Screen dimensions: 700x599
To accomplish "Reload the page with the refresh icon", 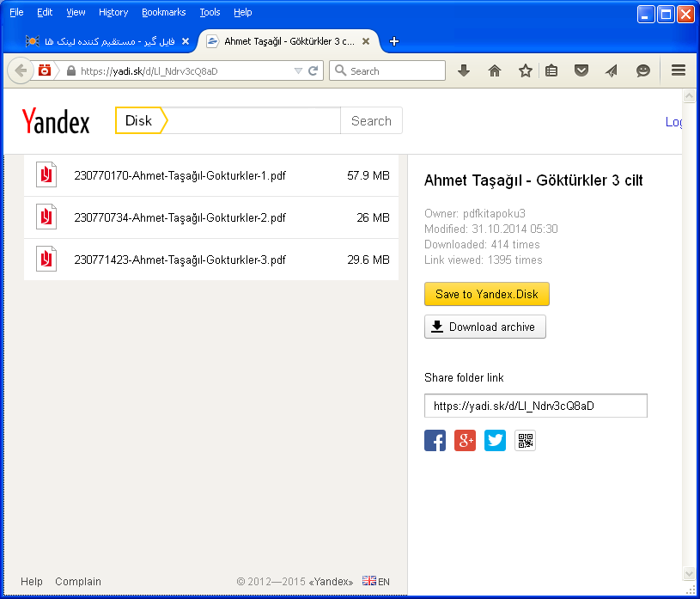I will tap(313, 70).
